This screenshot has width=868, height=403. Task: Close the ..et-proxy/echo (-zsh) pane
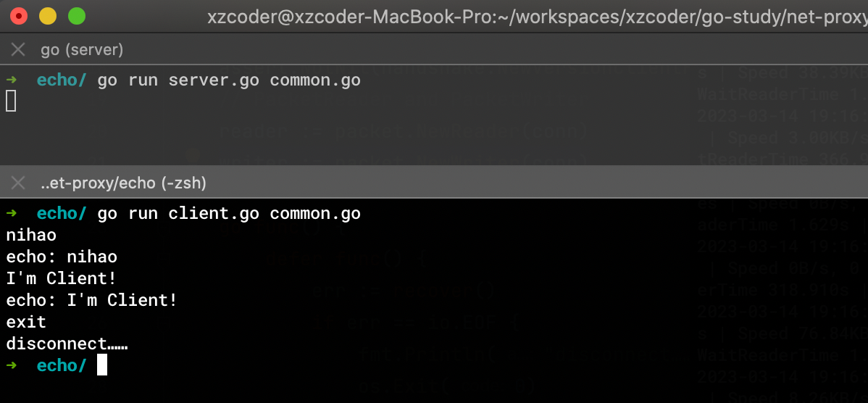point(18,183)
